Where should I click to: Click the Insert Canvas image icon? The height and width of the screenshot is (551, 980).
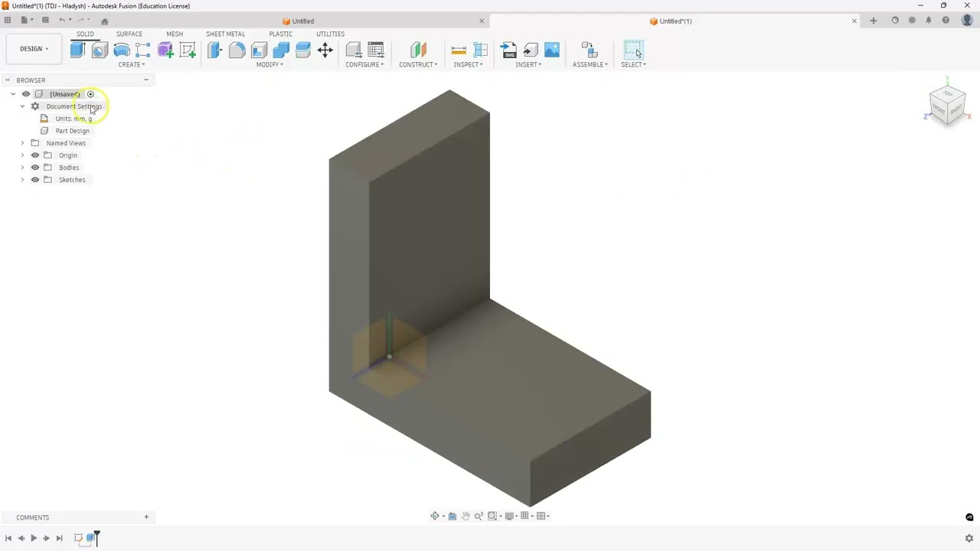click(552, 51)
